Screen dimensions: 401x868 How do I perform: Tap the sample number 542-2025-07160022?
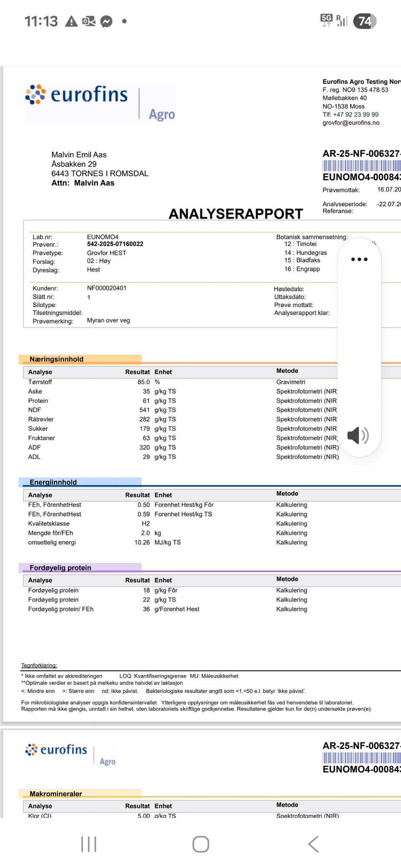(x=115, y=244)
